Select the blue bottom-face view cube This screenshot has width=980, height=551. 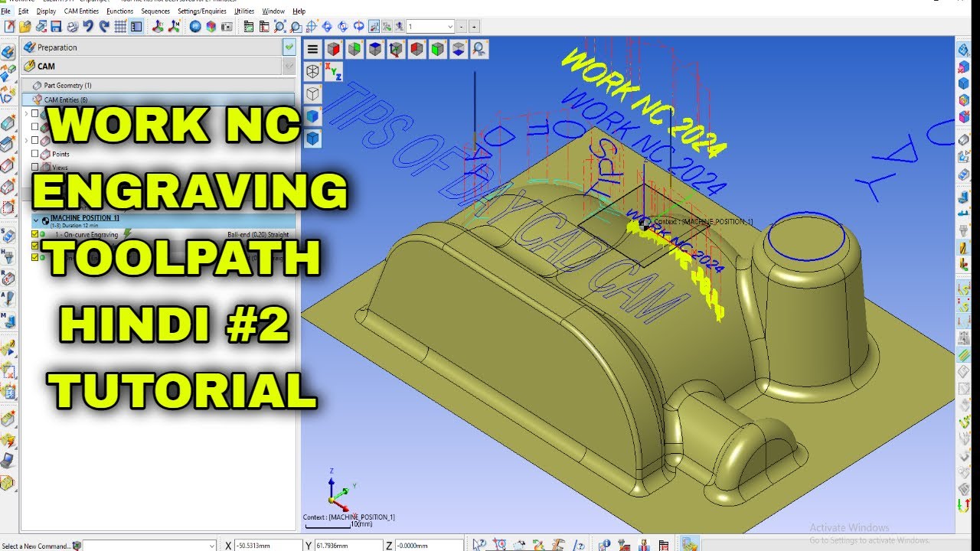pos(458,50)
